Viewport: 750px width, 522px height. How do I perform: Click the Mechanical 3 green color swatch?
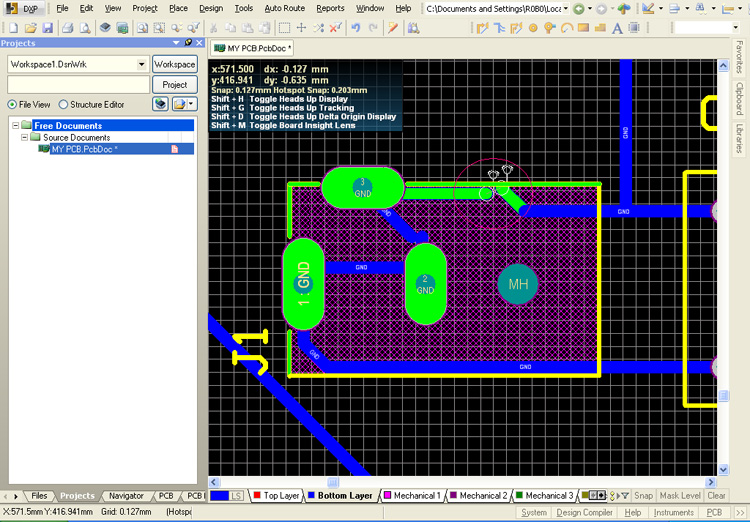[x=519, y=495]
